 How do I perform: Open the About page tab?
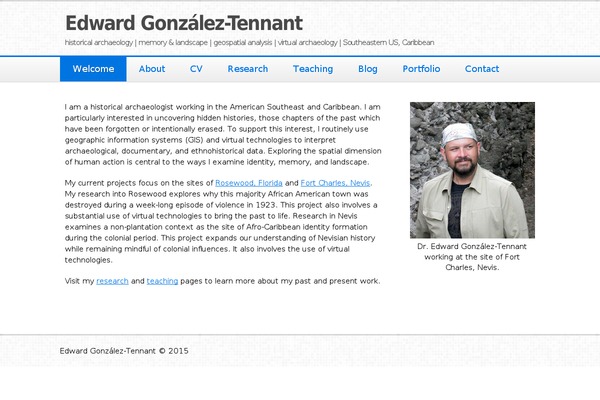[x=152, y=69]
